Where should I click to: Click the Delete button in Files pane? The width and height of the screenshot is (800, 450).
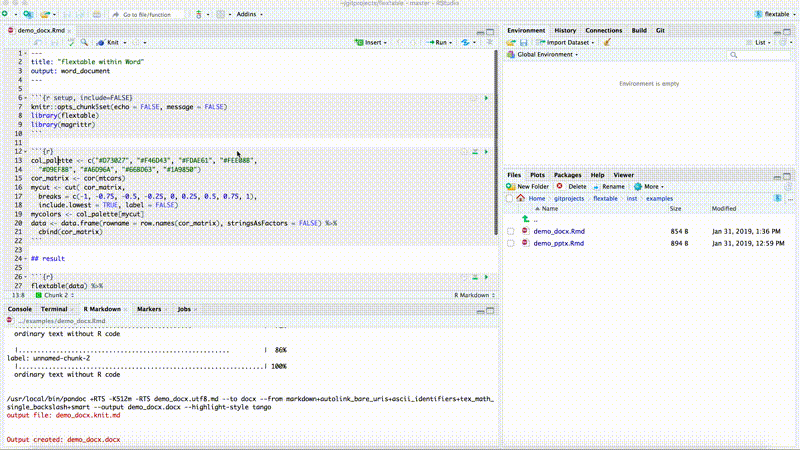click(x=571, y=187)
